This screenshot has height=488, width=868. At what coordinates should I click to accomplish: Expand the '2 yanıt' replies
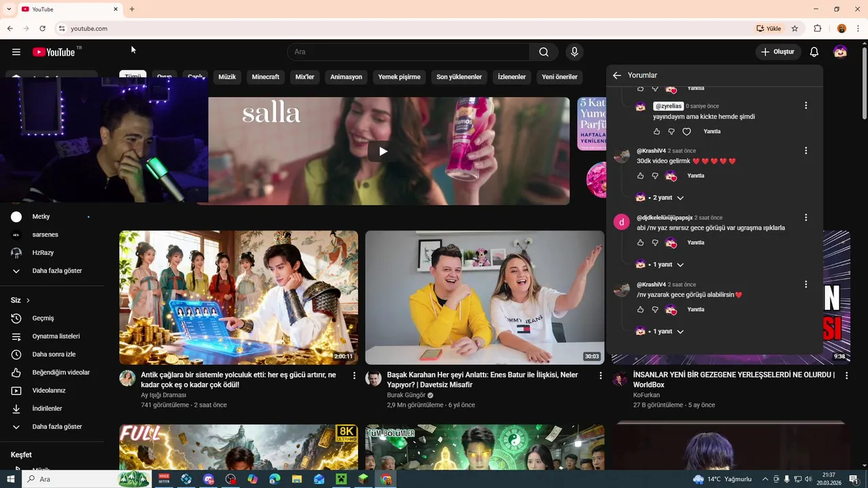pos(660,197)
